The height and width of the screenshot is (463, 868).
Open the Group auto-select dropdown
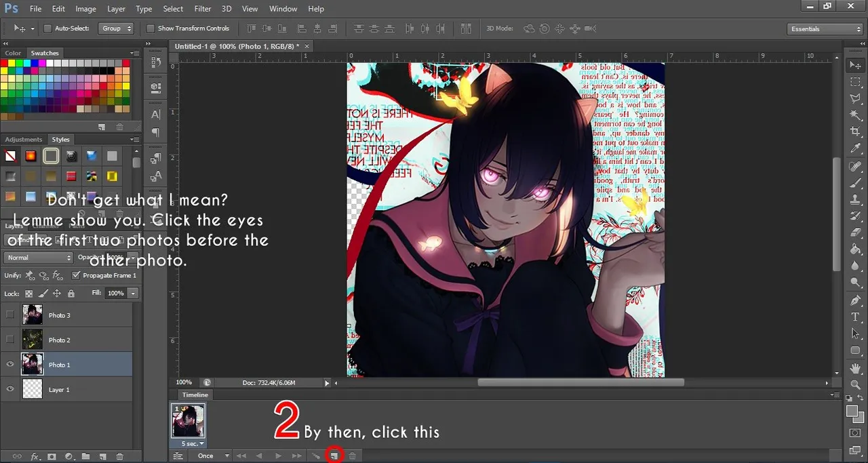117,28
